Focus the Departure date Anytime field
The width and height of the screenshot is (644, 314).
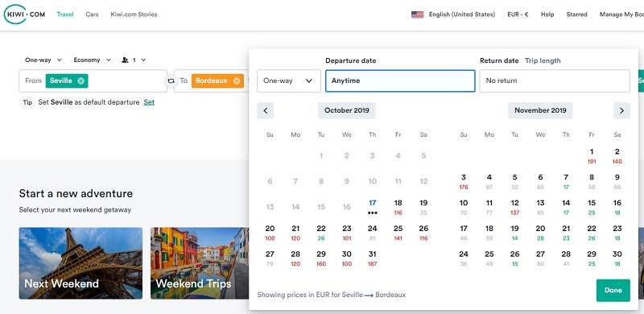click(400, 81)
